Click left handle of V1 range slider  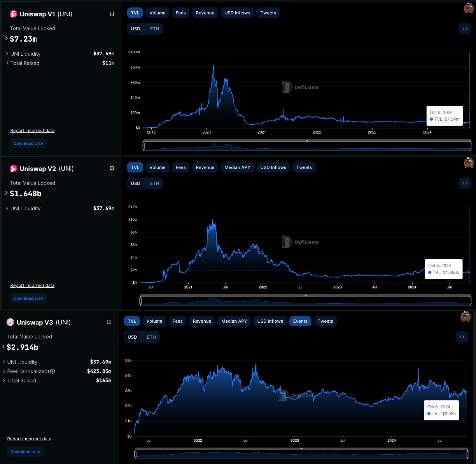coord(143,146)
